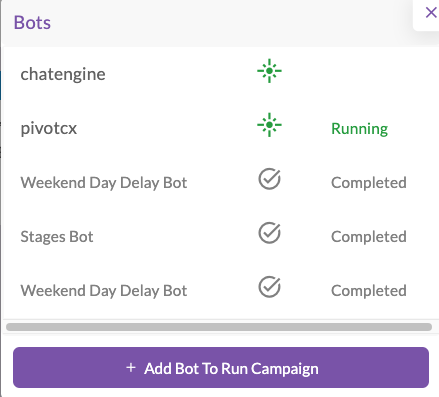Click the pivotcx running status icon

pyautogui.click(x=269, y=125)
